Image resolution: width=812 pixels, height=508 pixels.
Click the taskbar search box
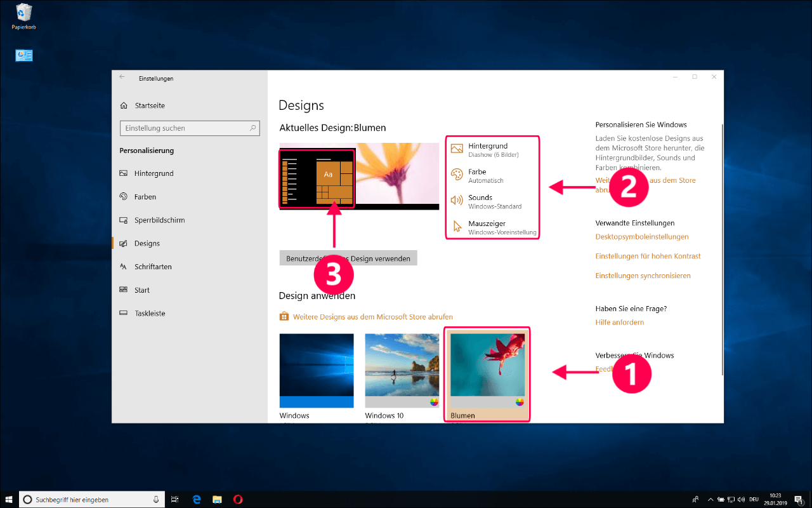[92, 500]
